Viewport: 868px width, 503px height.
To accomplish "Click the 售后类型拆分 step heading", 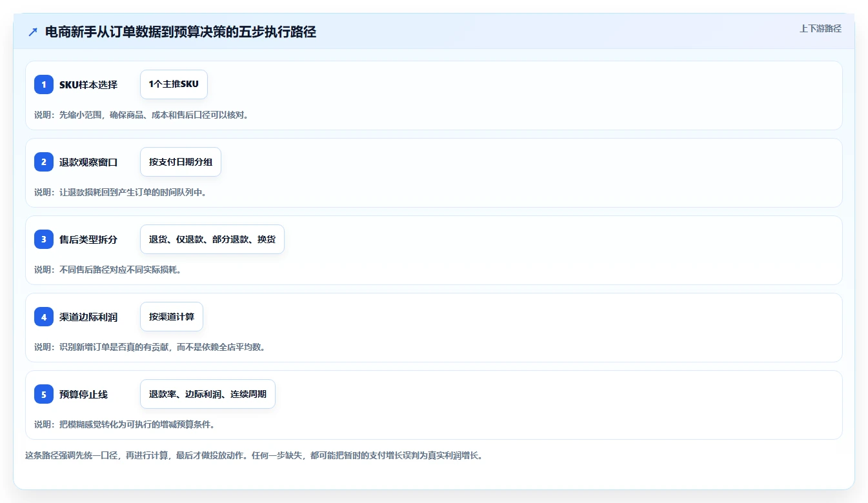I will coord(88,239).
